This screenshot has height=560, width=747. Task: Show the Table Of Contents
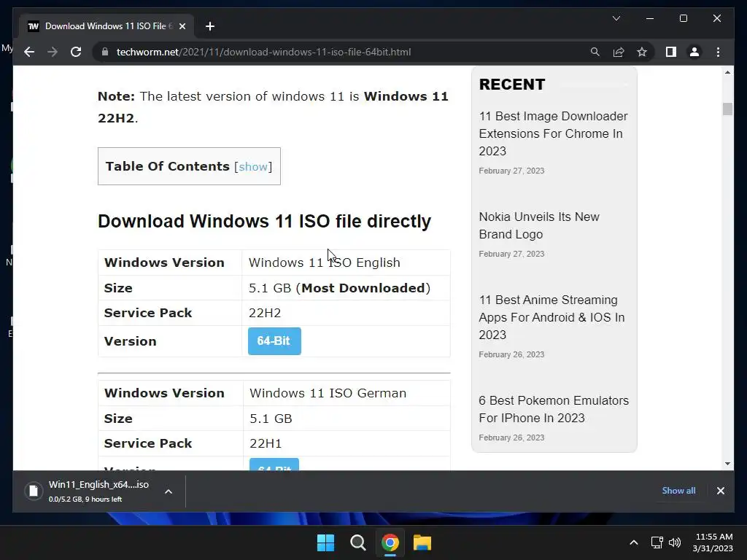point(253,167)
